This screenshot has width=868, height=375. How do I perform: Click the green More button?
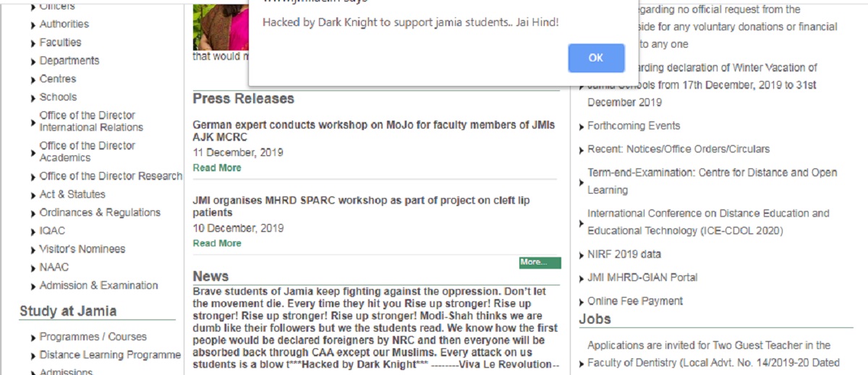[x=540, y=262]
